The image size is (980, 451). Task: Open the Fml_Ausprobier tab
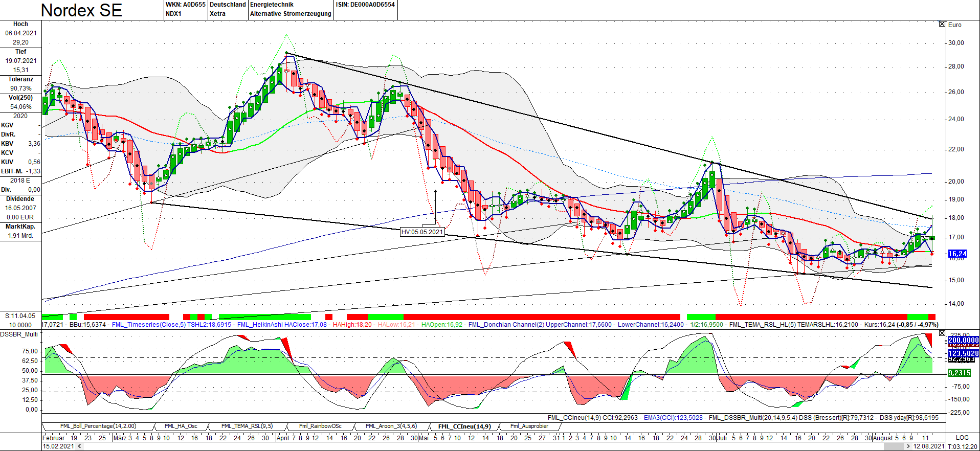click(529, 426)
